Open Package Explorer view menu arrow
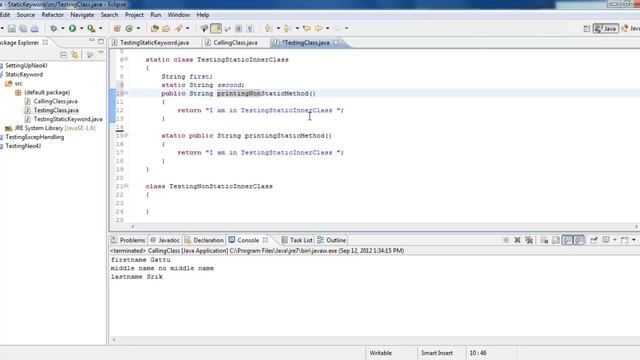Image resolution: width=640 pixels, height=360 pixels. [x=100, y=53]
